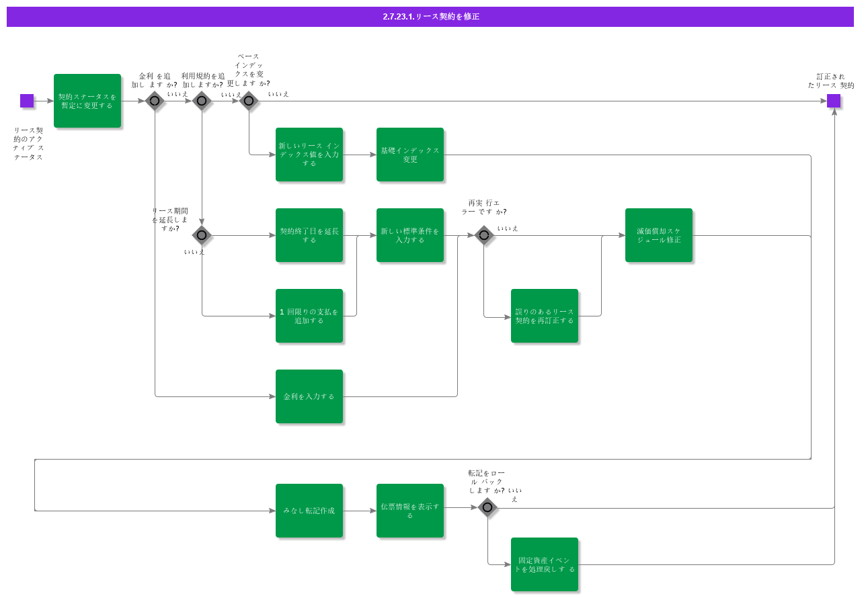Open the みなし転記作成 task box
The width and height of the screenshot is (868, 598).
(309, 511)
